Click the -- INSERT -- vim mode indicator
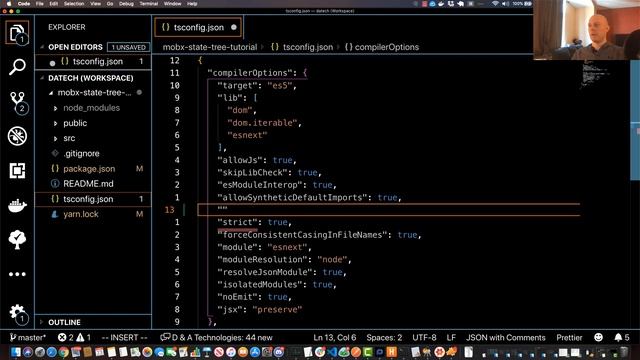The image size is (640, 360). [x=124, y=338]
